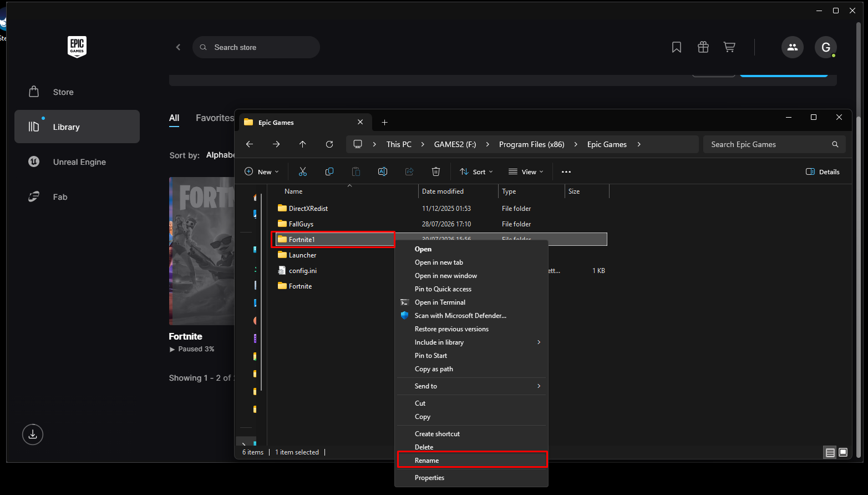
Task: Navigate back in File Explorer
Action: coord(250,144)
